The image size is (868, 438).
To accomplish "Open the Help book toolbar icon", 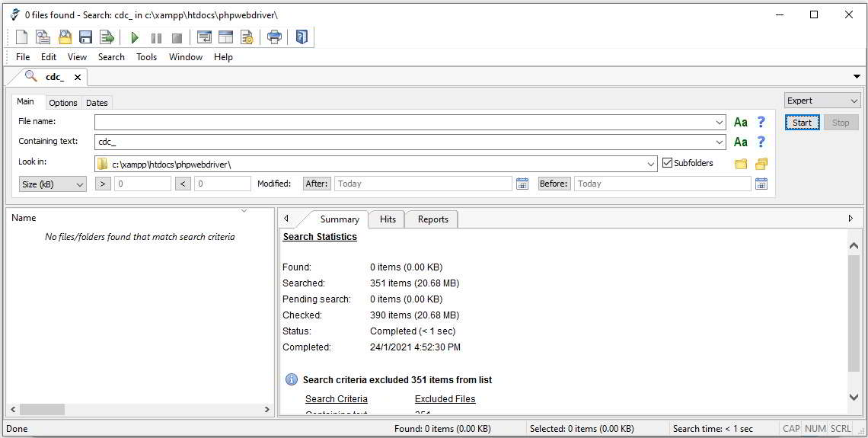I will (x=302, y=37).
